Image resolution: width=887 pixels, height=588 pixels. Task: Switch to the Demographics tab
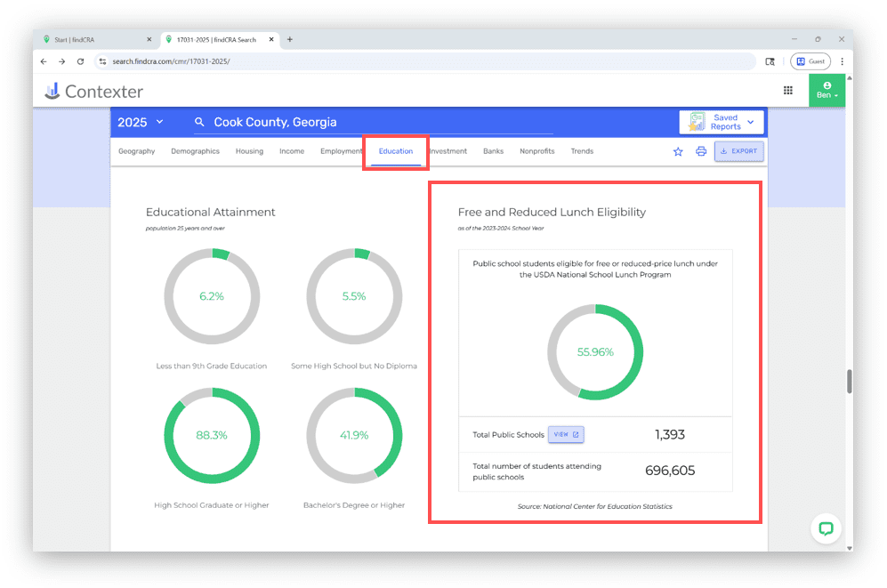[x=195, y=151]
